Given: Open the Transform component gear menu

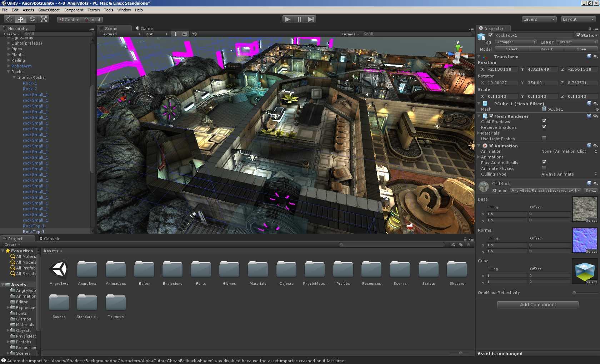Looking at the screenshot, I should click(x=595, y=56).
